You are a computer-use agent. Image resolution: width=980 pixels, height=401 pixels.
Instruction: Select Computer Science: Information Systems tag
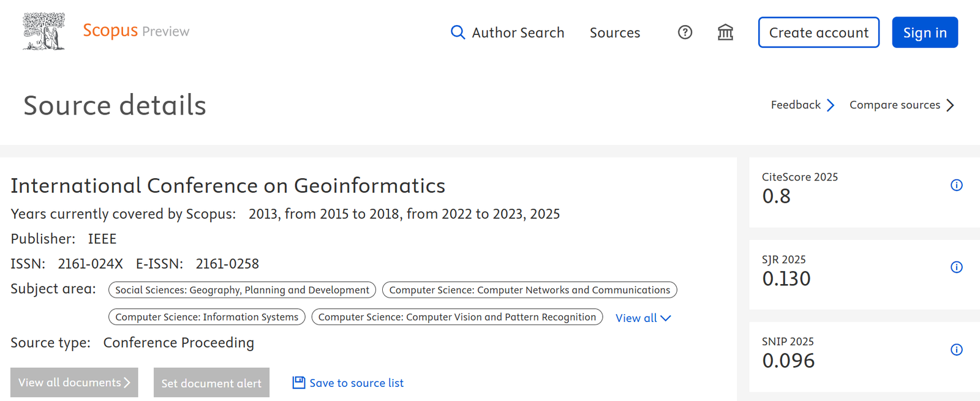click(x=207, y=317)
